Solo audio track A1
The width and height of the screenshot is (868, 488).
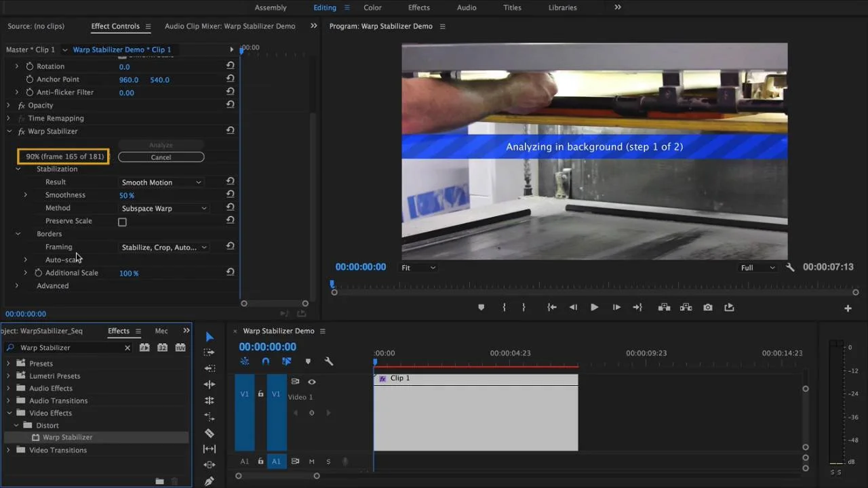click(x=328, y=462)
